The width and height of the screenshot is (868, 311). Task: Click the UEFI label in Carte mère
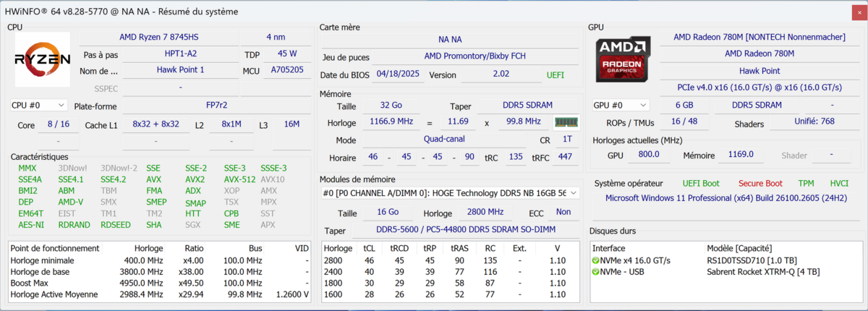tap(555, 75)
